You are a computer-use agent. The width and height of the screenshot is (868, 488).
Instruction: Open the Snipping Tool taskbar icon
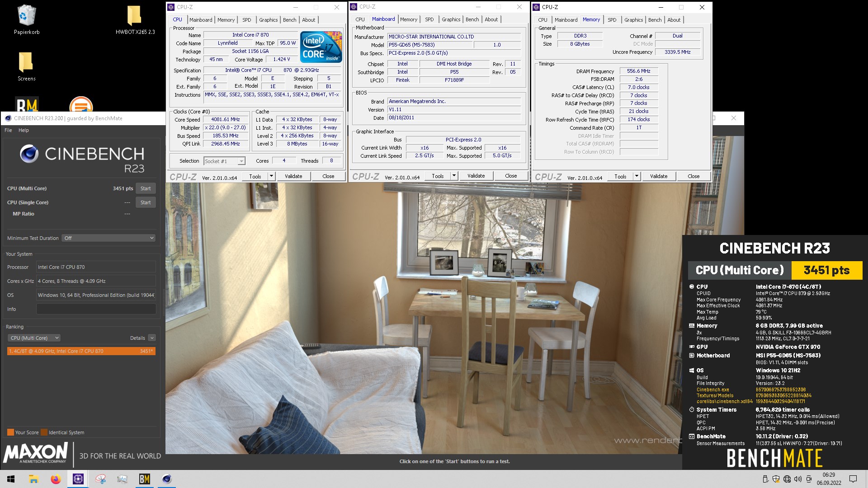(100, 479)
